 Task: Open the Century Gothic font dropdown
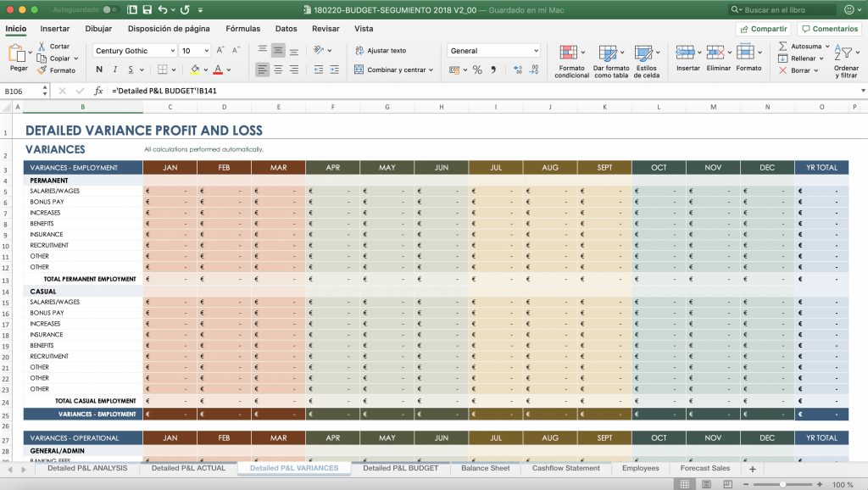pos(172,50)
